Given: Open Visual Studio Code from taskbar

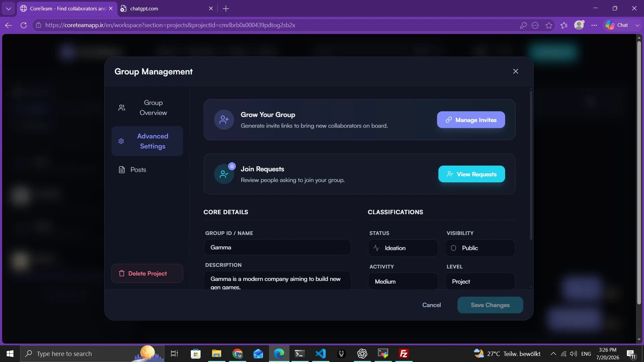Looking at the screenshot, I should [321, 354].
